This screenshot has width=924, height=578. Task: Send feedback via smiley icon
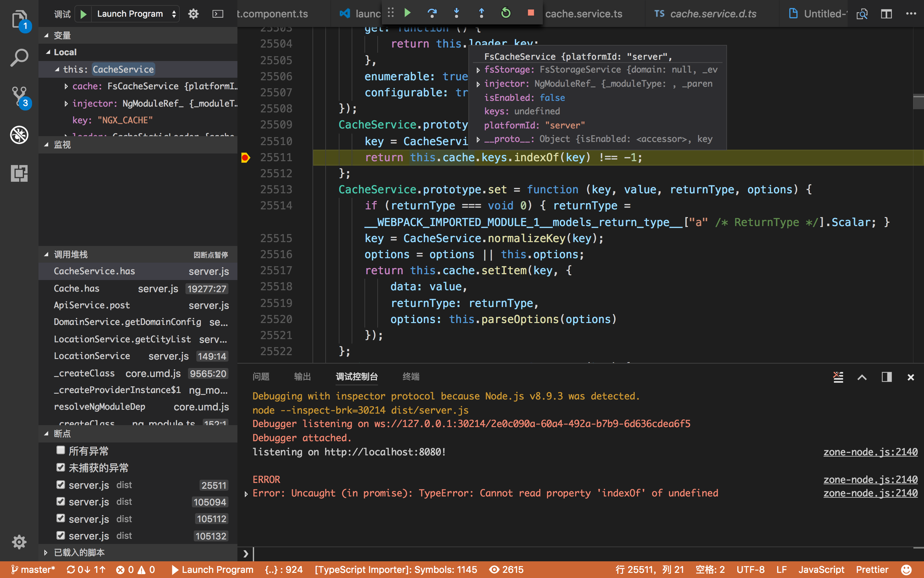[x=906, y=570]
